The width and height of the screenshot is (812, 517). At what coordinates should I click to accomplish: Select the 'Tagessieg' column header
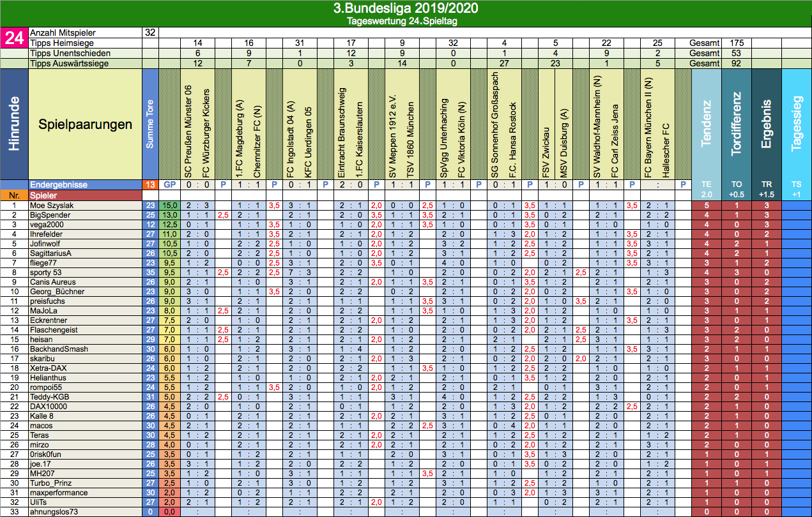797,124
